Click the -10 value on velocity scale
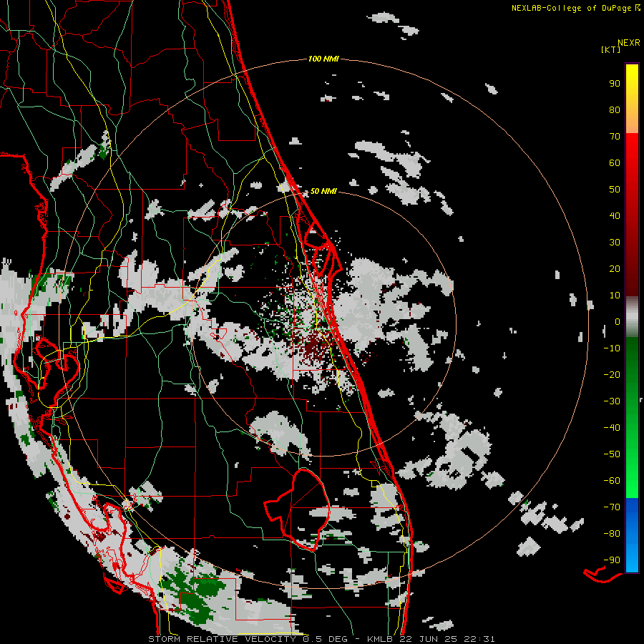 [612, 348]
